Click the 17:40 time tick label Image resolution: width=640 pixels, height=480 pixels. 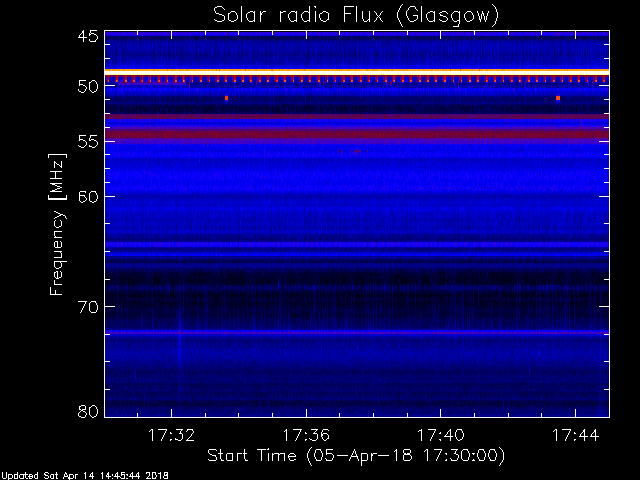tap(441, 435)
